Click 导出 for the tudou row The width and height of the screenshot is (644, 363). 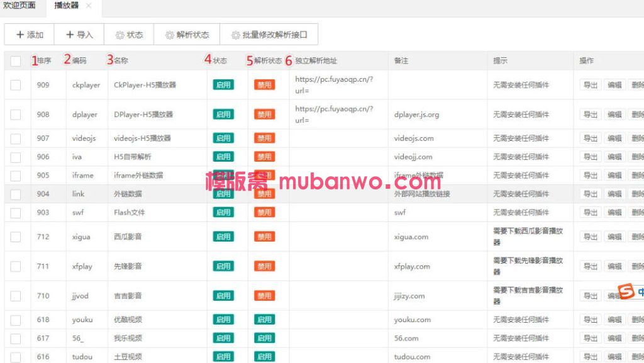pyautogui.click(x=591, y=357)
